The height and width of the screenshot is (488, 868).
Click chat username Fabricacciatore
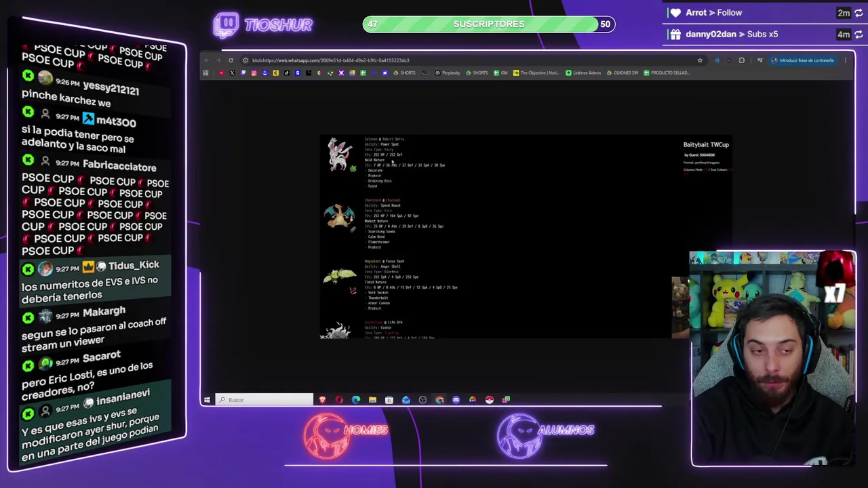(119, 165)
